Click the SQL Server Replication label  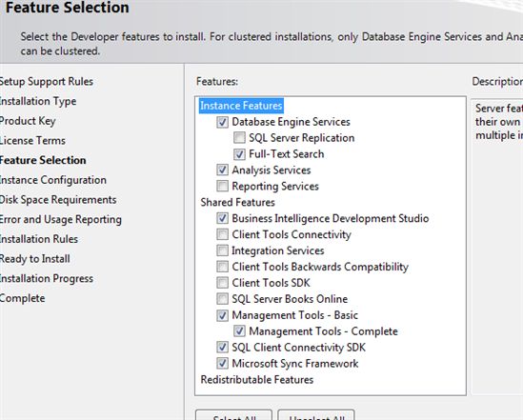(x=302, y=138)
